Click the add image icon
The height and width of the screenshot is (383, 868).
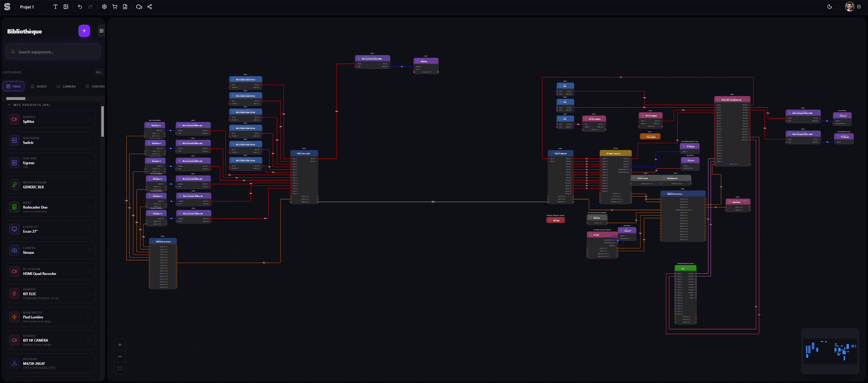pos(66,7)
